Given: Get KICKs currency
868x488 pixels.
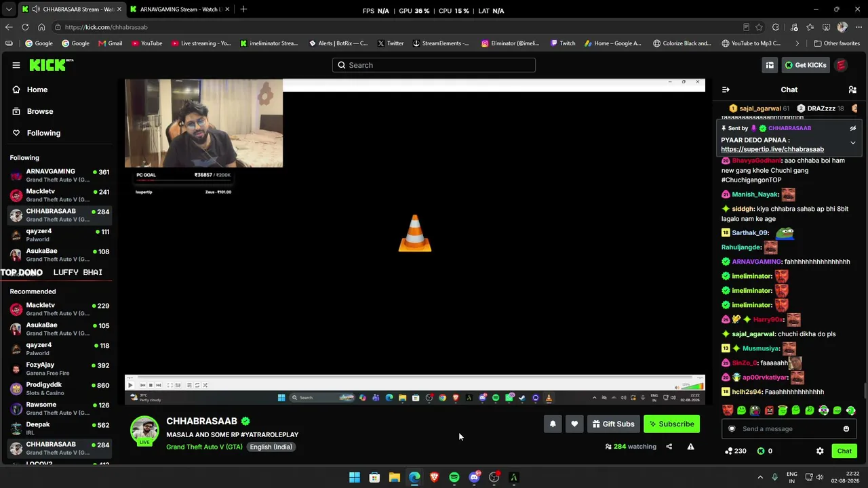Looking at the screenshot, I should point(806,65).
